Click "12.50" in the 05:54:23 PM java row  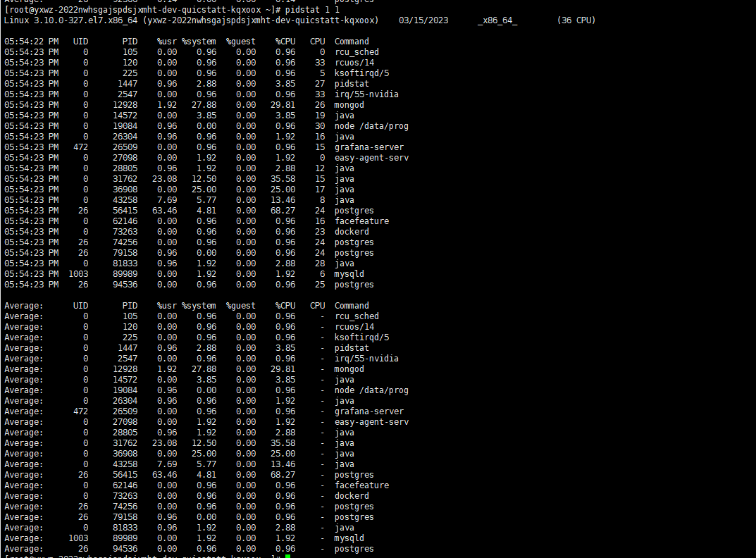tap(204, 179)
